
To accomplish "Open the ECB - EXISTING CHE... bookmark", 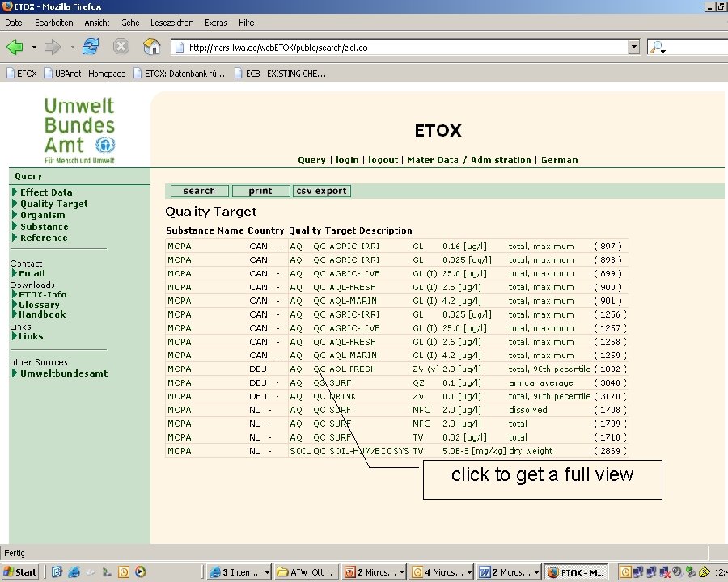I will point(280,74).
